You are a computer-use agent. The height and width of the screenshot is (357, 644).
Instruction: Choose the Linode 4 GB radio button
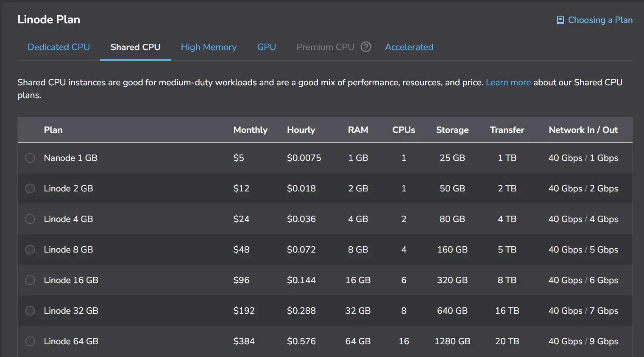pyautogui.click(x=30, y=219)
